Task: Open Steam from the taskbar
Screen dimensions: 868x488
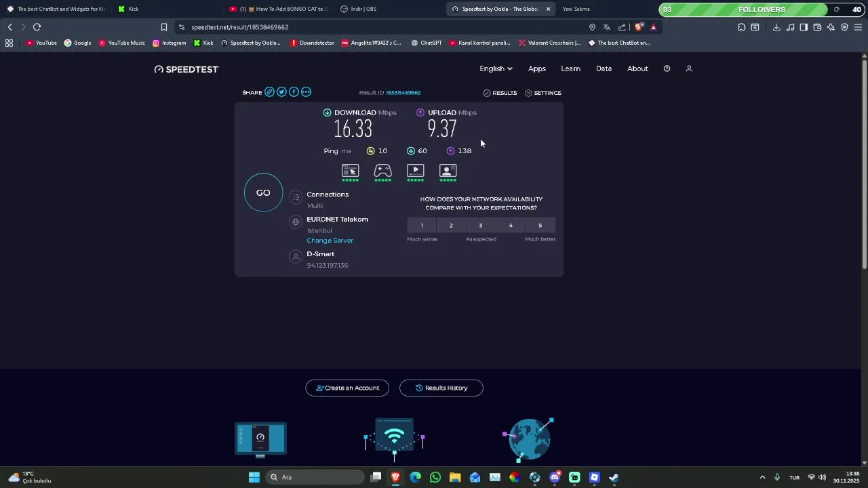Action: point(614,477)
